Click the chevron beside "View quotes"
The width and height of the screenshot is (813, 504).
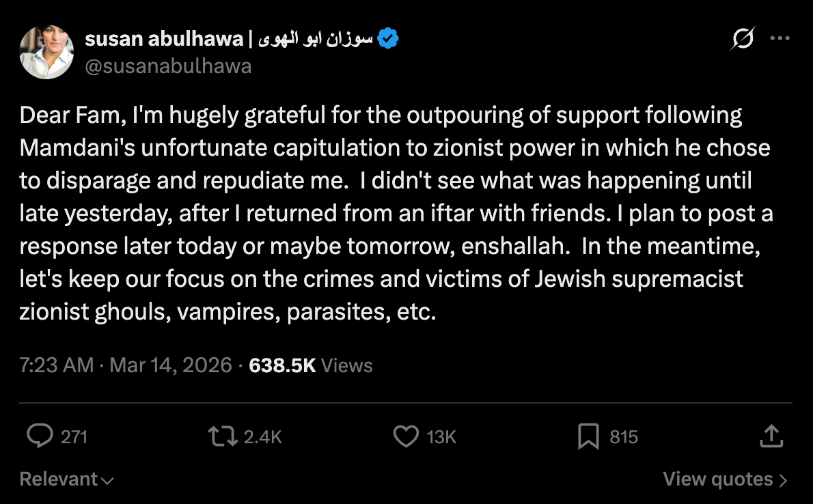click(x=784, y=480)
